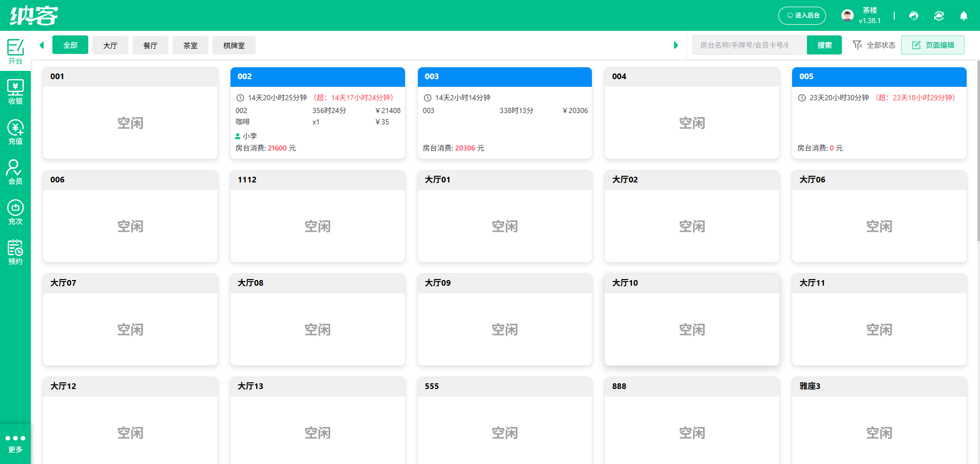Select the 茶室 tab
The width and height of the screenshot is (980, 464).
190,45
